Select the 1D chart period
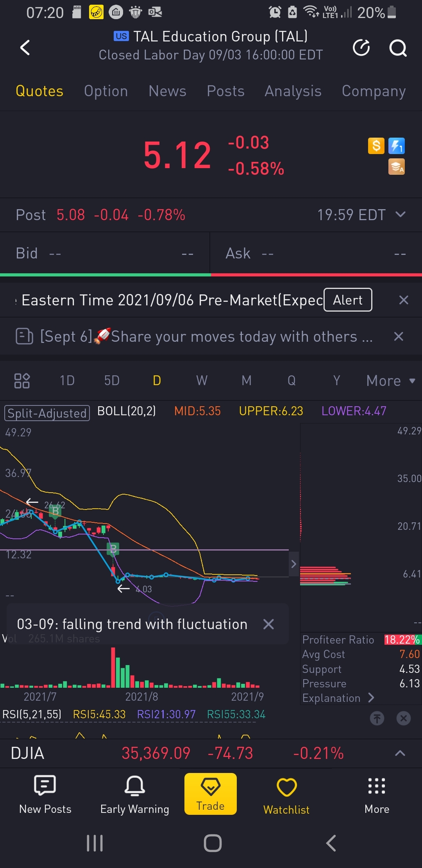Image resolution: width=422 pixels, height=868 pixels. 67,380
